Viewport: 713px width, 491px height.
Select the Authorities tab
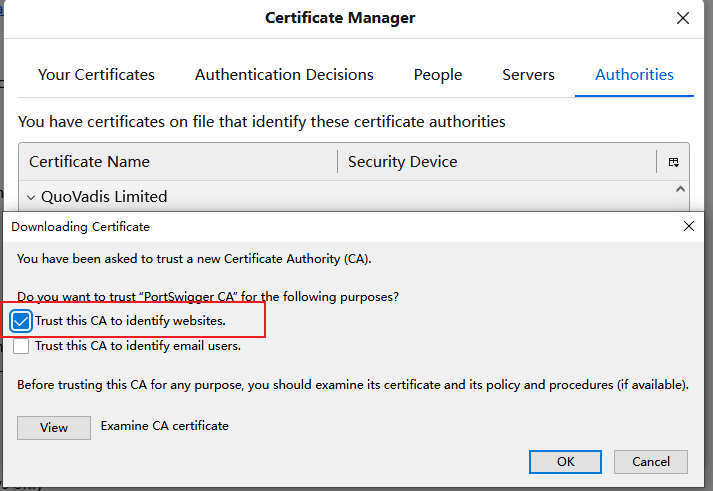click(634, 75)
